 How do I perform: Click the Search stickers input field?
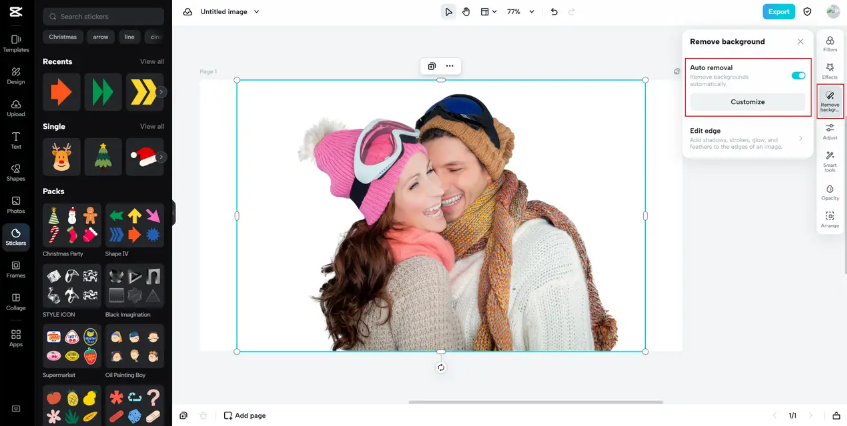[103, 17]
